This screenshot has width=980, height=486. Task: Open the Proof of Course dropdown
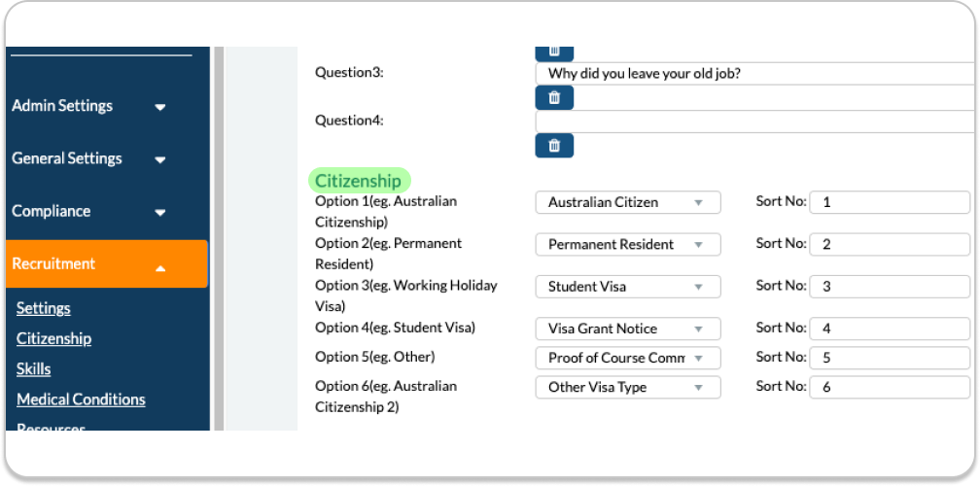627,358
